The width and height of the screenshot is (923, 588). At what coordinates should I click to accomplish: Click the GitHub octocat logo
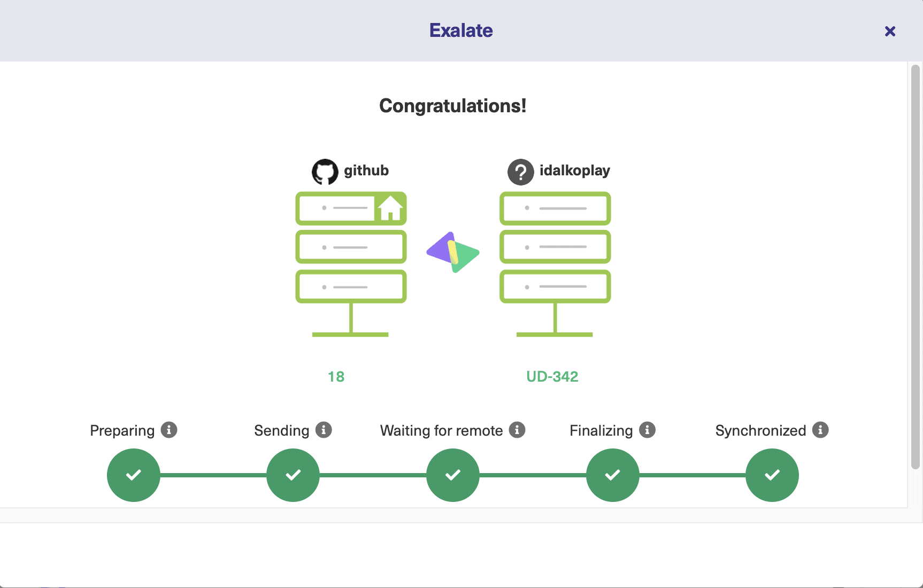point(325,172)
